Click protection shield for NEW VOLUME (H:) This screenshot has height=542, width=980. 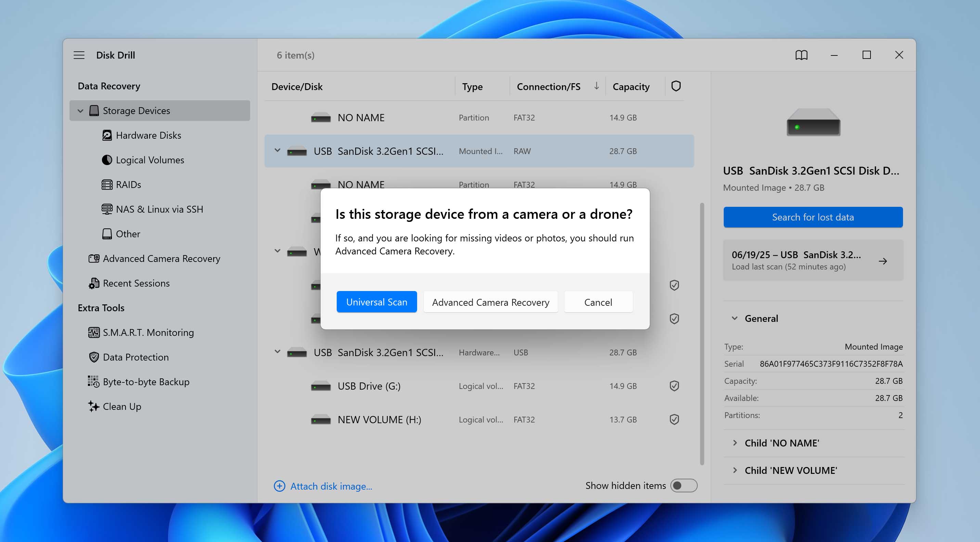[x=674, y=419]
